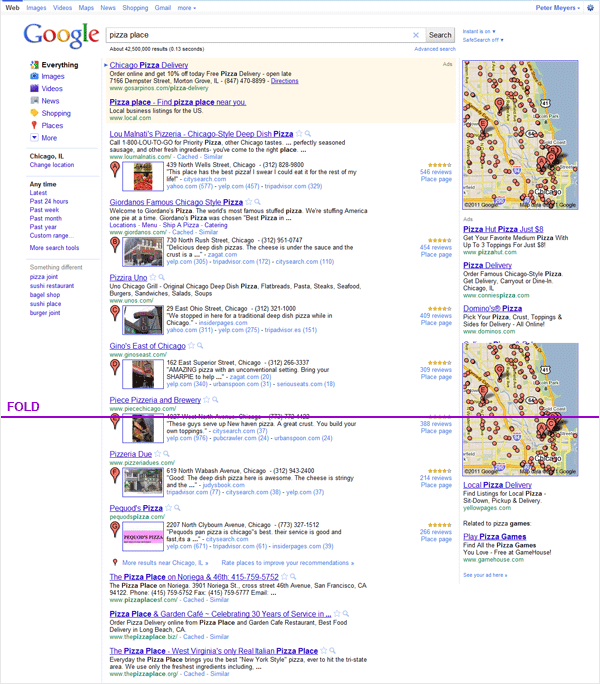The width and height of the screenshot is (600, 684).
Task: Preview The Pizza Place West Virginia with magnifier
Action: click(x=333, y=650)
